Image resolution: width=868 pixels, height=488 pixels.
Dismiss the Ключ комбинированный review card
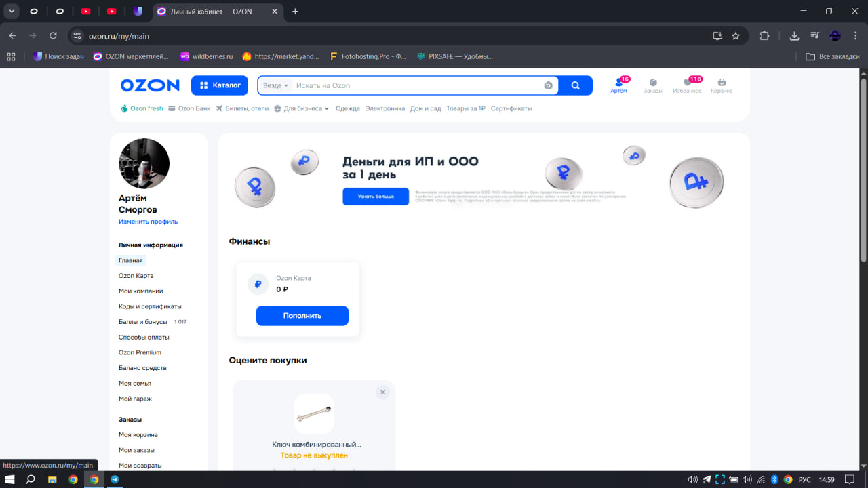382,392
